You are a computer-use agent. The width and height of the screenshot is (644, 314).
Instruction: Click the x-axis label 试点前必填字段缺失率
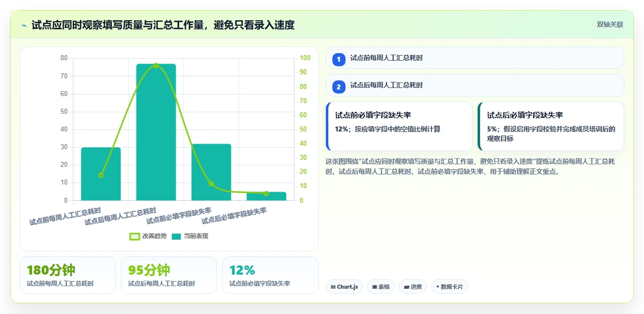pos(179,216)
